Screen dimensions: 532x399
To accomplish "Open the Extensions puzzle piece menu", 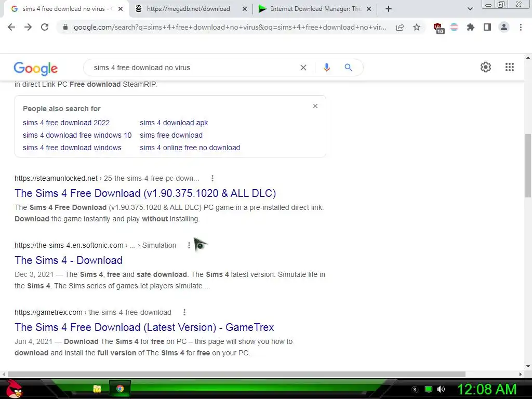I will (x=471, y=27).
